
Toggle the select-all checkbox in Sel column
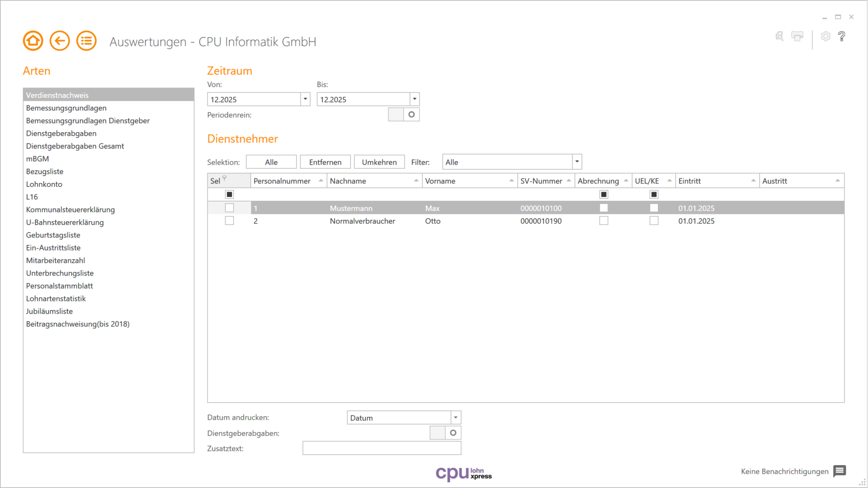pos(229,194)
